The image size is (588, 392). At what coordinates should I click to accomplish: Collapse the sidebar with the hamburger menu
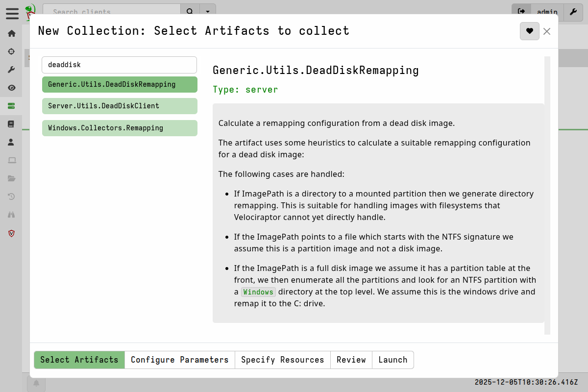click(12, 14)
